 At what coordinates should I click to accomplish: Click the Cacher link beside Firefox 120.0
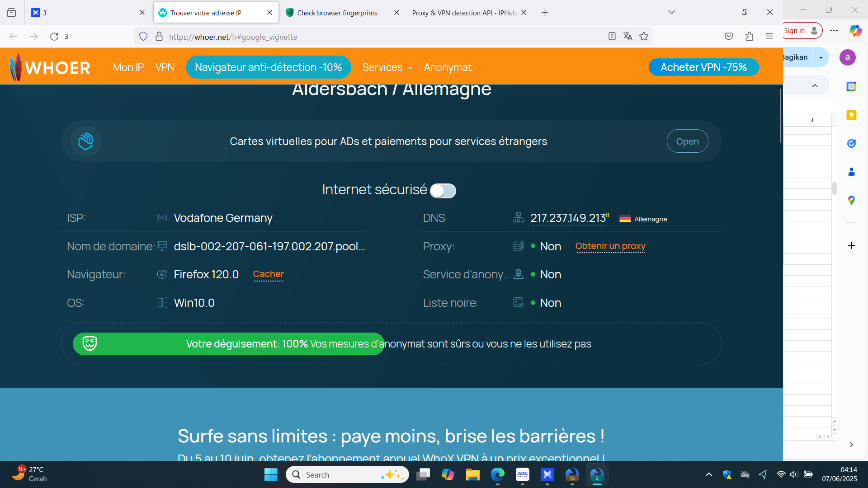coord(269,274)
